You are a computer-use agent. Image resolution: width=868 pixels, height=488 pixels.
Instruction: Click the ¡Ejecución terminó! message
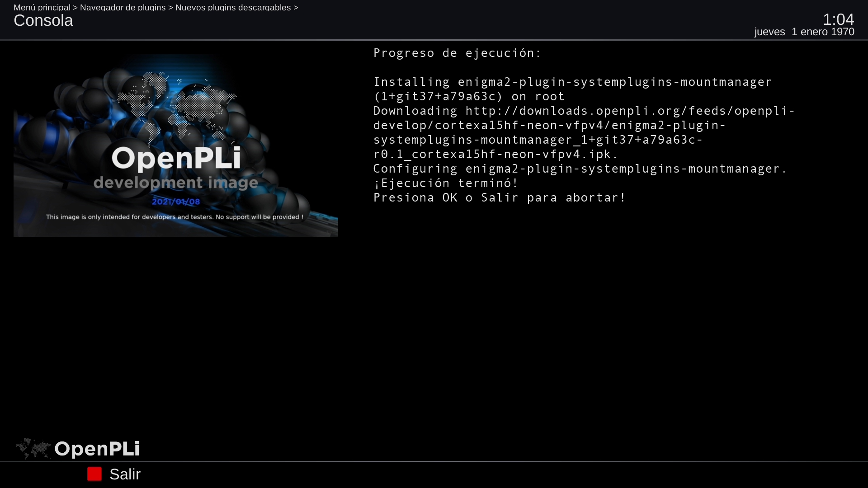click(x=445, y=183)
